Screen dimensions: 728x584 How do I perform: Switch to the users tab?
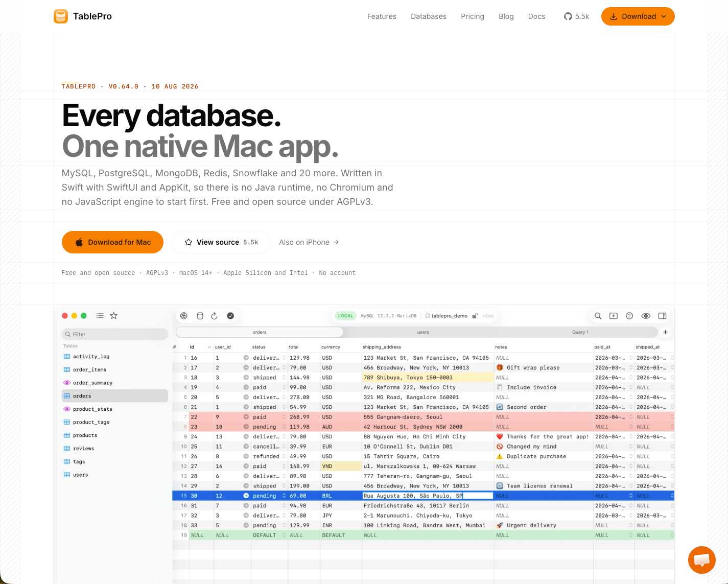click(x=423, y=332)
